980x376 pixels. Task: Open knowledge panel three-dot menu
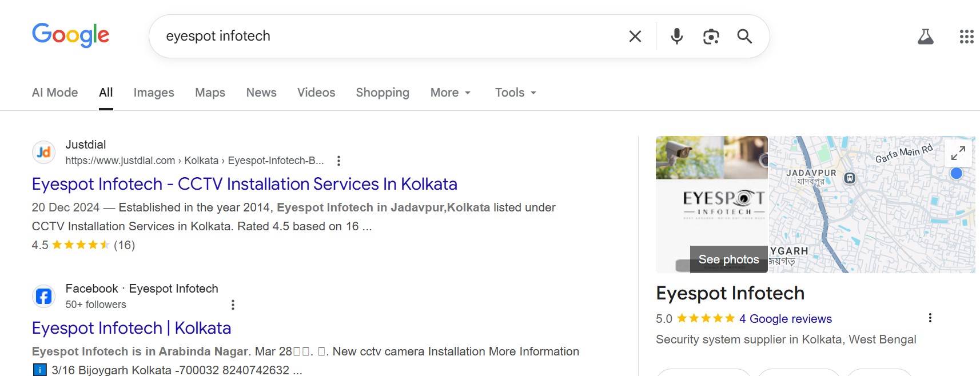[x=930, y=318]
